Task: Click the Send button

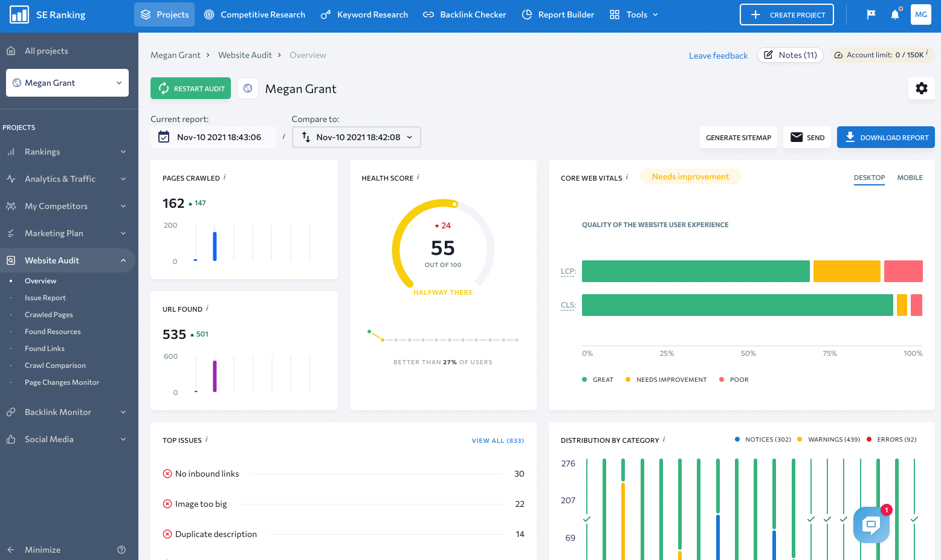Action: pyautogui.click(x=807, y=137)
